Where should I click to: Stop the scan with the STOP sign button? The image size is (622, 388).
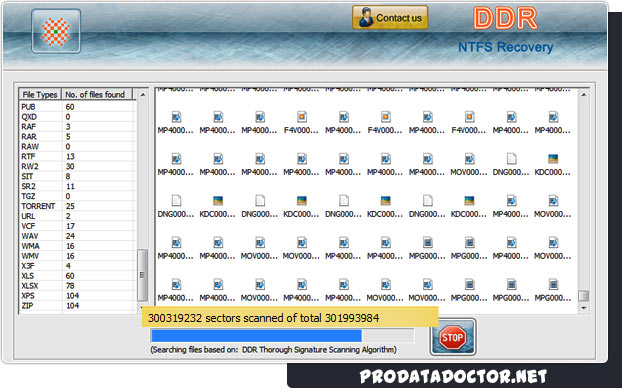(453, 337)
